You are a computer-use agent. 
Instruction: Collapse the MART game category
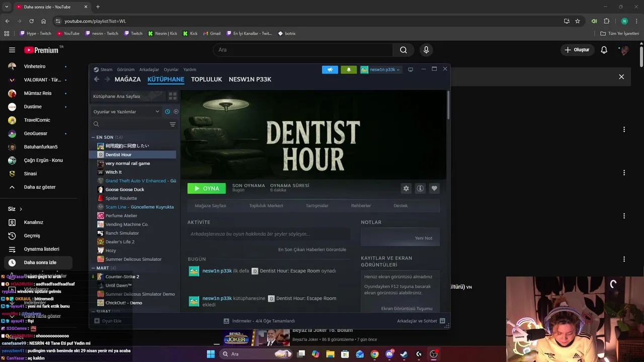pos(93,268)
